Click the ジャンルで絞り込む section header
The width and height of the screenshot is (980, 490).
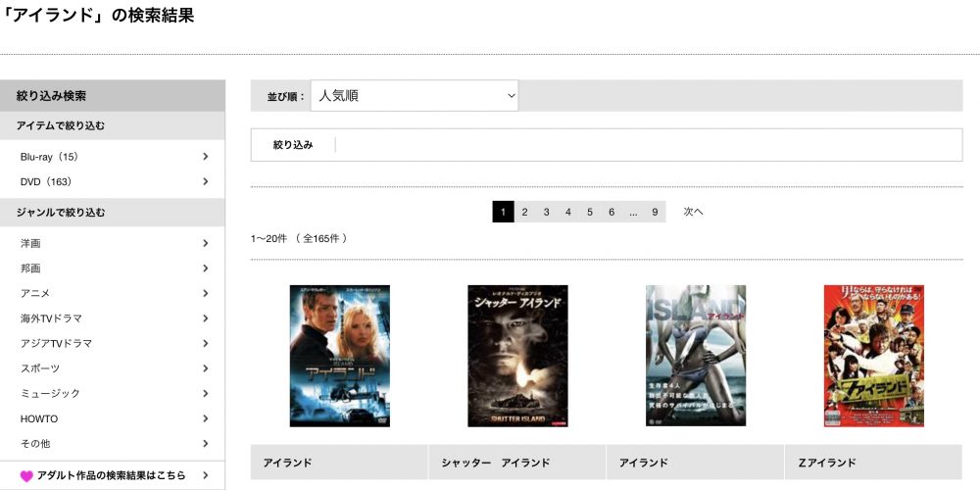click(x=113, y=213)
